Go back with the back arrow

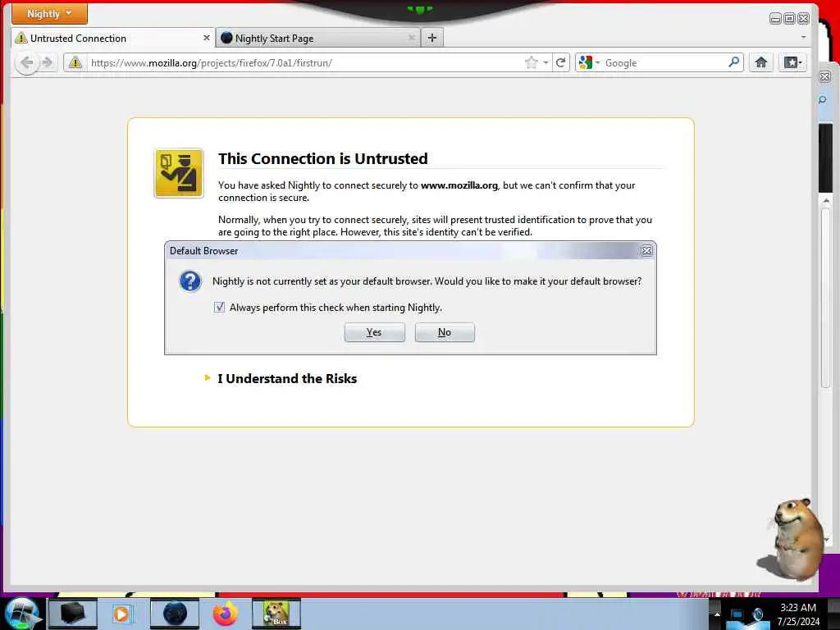26,62
